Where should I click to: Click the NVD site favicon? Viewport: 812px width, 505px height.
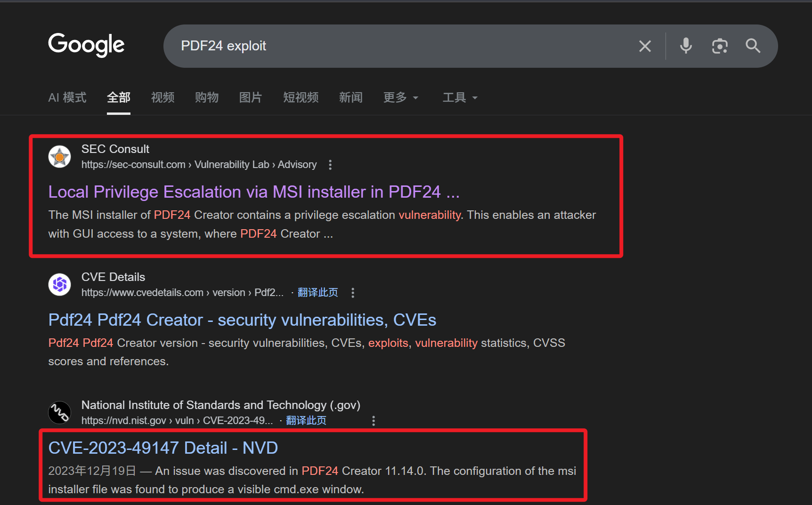pyautogui.click(x=60, y=413)
